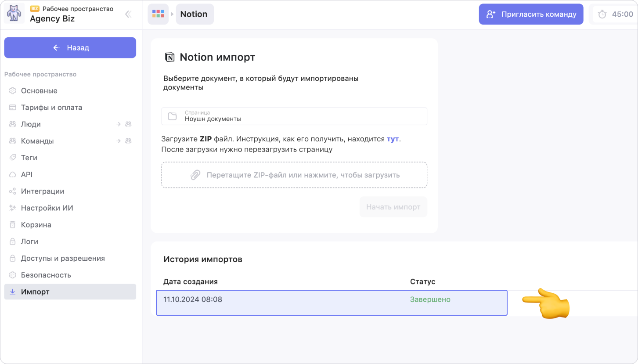Follow the тут instruction link
This screenshot has width=638, height=364.
tap(393, 139)
